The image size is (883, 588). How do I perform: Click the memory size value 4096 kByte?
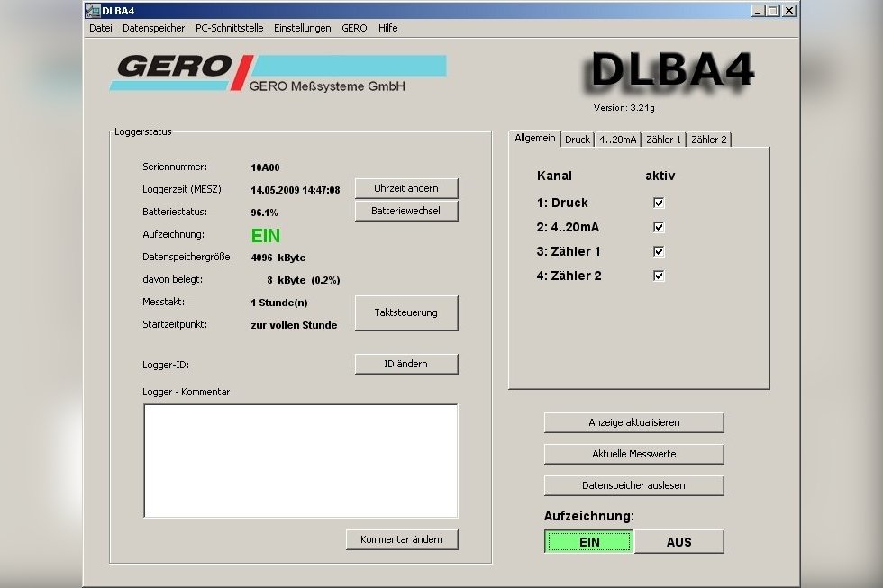tap(278, 258)
